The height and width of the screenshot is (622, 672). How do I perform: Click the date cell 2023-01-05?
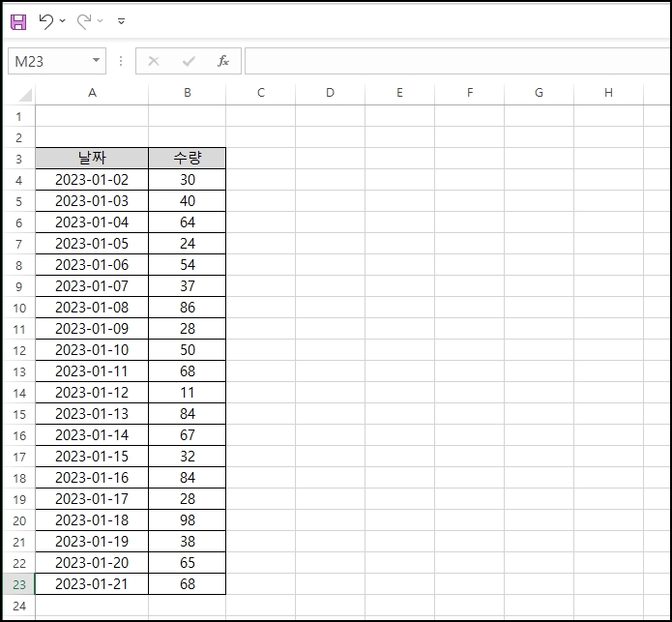(x=92, y=244)
